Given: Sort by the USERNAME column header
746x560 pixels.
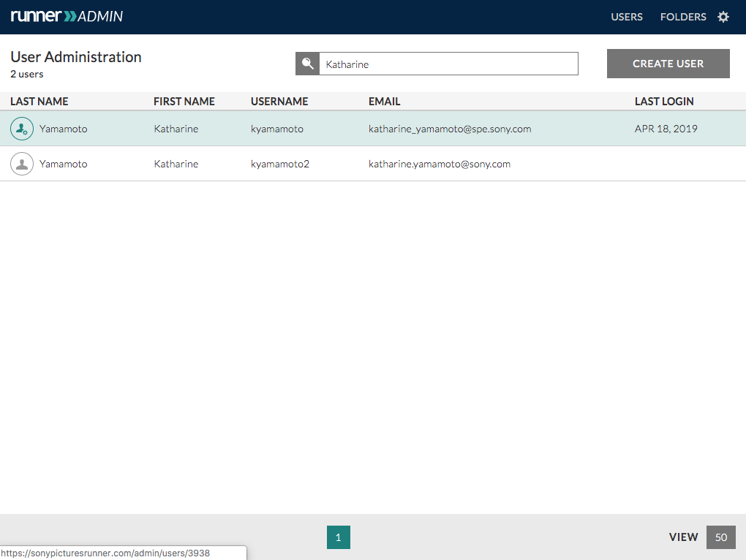Looking at the screenshot, I should 279,102.
